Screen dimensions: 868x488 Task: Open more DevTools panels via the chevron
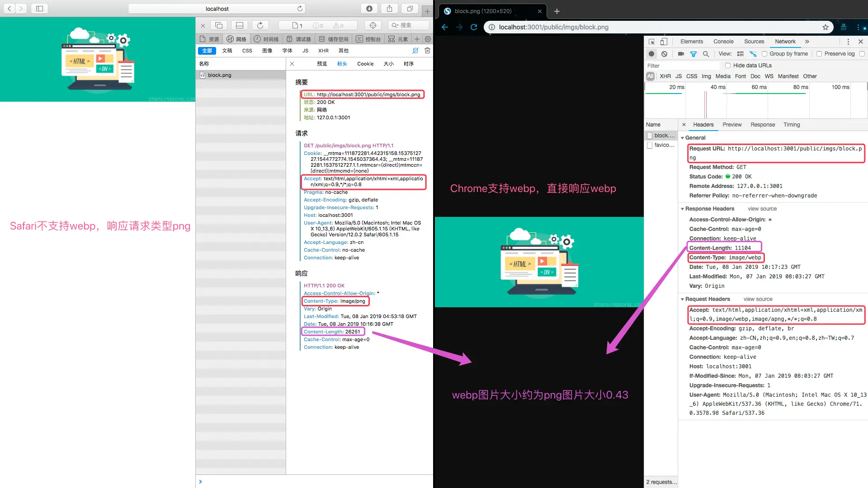click(807, 41)
